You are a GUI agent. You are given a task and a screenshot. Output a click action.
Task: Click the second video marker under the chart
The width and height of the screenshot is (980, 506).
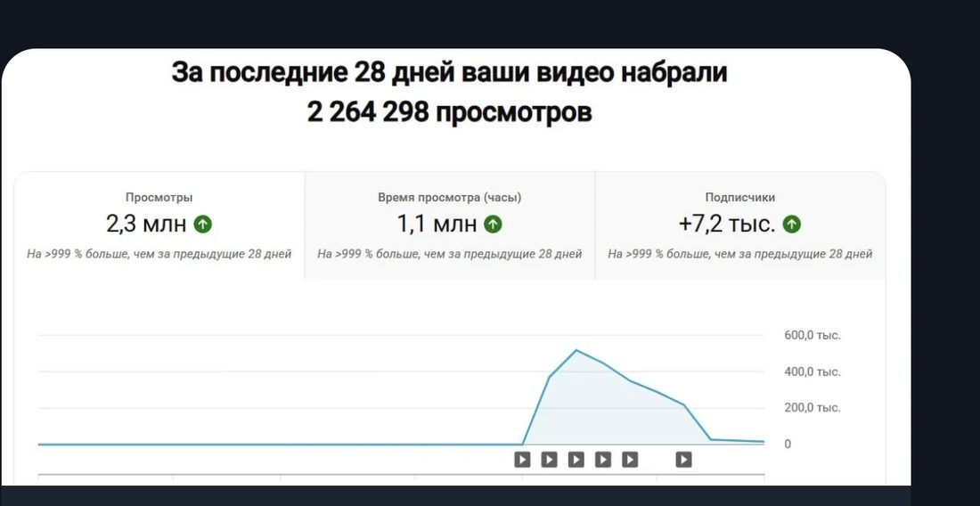point(549,460)
